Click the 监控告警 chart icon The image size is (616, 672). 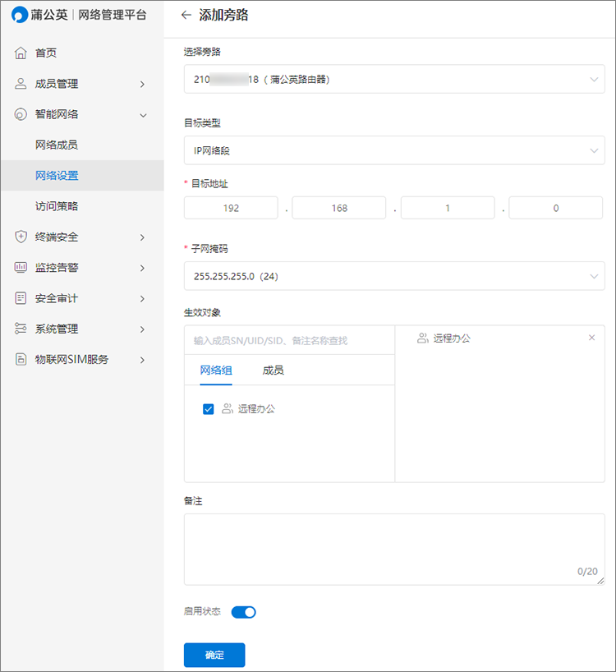pyautogui.click(x=21, y=268)
